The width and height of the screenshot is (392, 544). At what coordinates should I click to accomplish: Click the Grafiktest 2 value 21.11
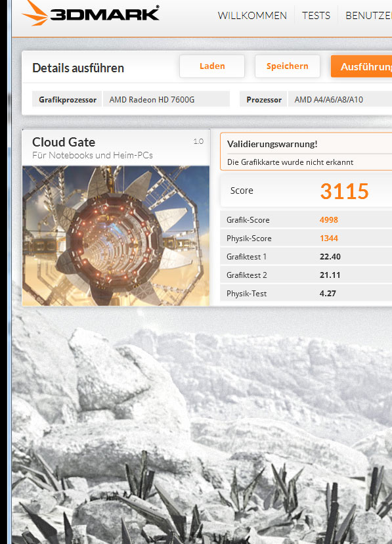tap(330, 275)
